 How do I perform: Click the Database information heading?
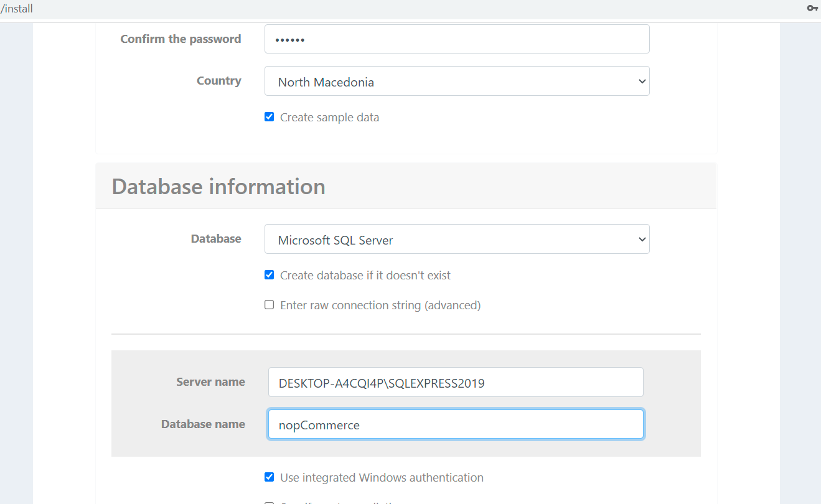tap(218, 186)
